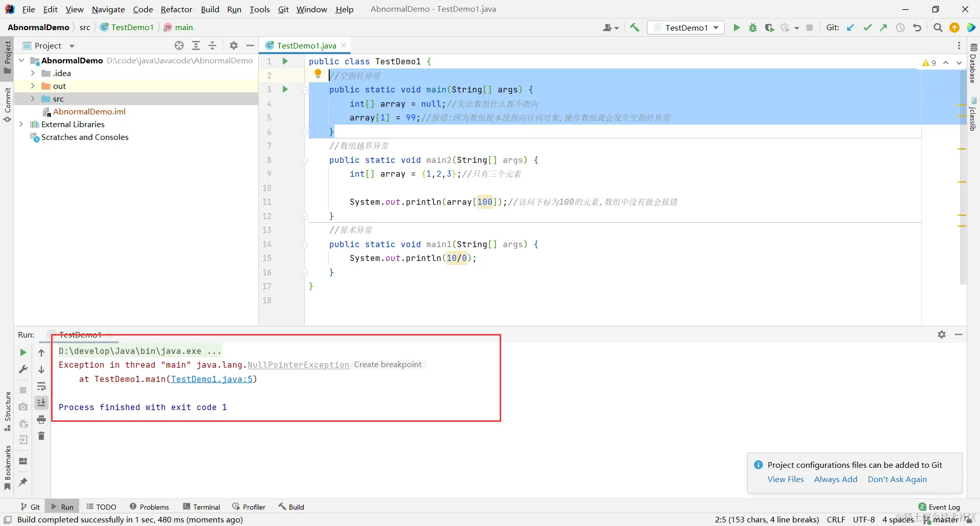Expand External Libraries node
Image resolution: width=980 pixels, height=526 pixels.
point(21,125)
